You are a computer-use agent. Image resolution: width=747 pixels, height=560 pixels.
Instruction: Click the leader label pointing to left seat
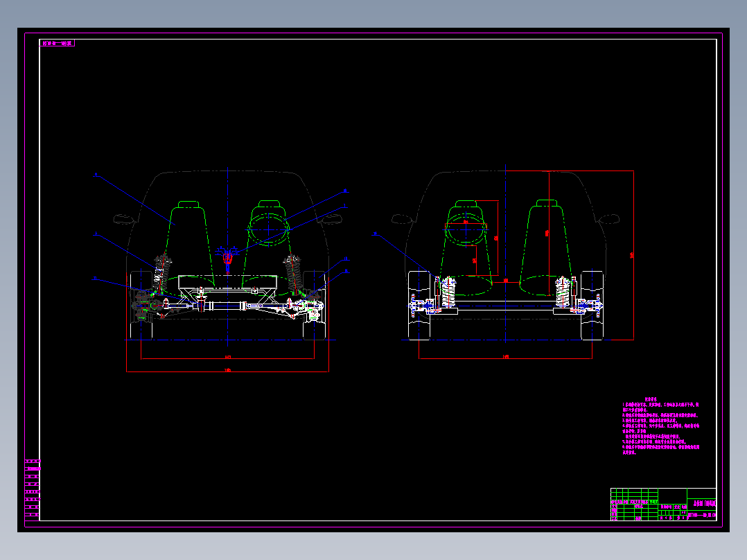pyautogui.click(x=96, y=175)
